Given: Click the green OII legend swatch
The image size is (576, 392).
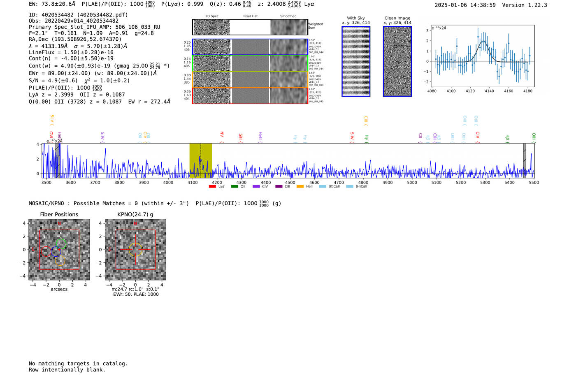Looking at the screenshot, I should pos(235,187).
